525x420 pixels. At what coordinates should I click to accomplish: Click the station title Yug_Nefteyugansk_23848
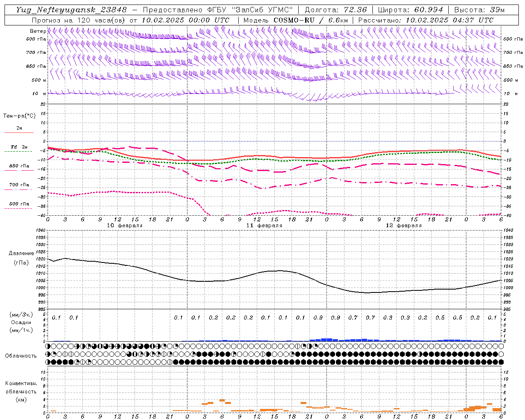pos(72,10)
